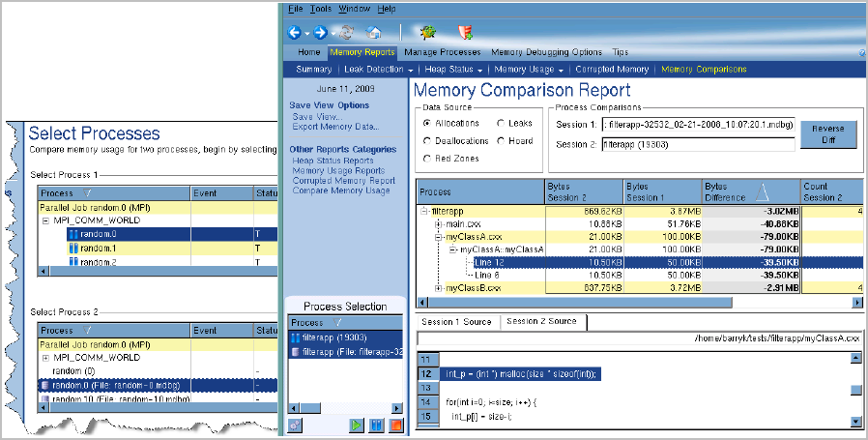
Task: Select the Allocations radio button
Action: coord(428,124)
